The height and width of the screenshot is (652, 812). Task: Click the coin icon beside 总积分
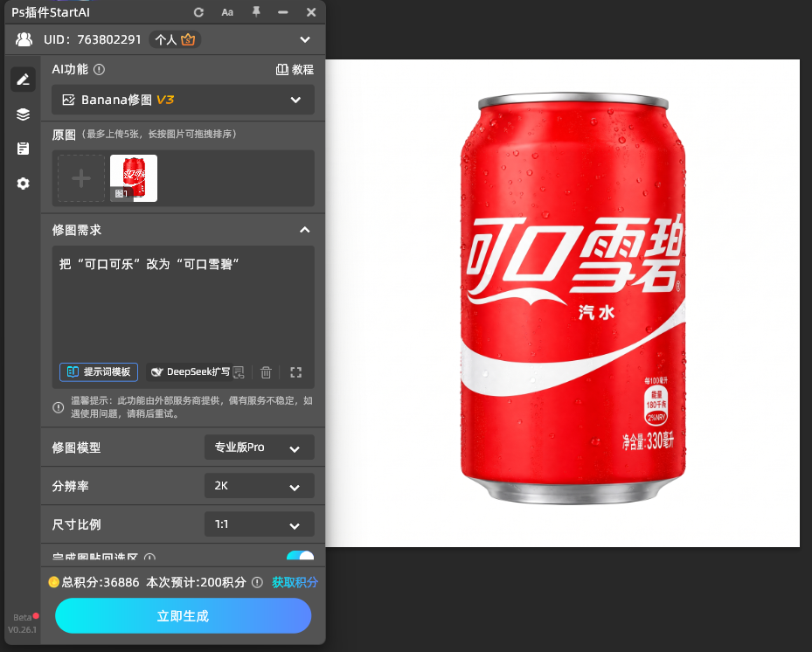pos(54,582)
